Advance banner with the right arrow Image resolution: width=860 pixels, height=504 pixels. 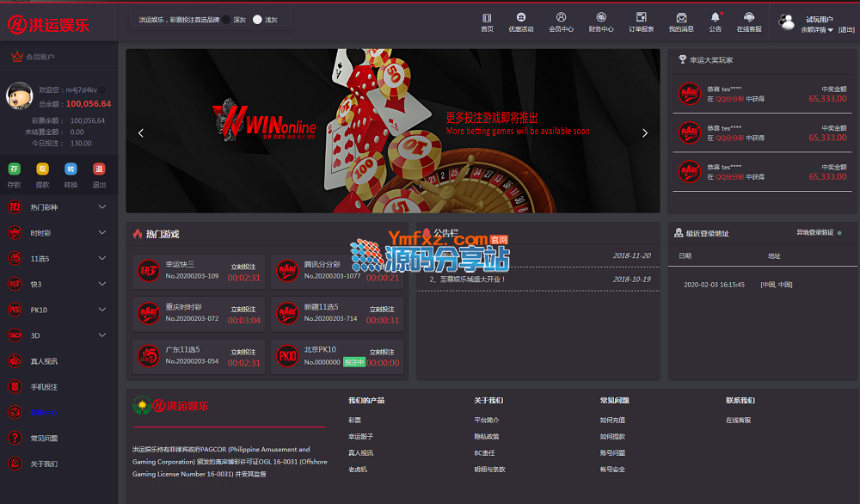point(645,133)
